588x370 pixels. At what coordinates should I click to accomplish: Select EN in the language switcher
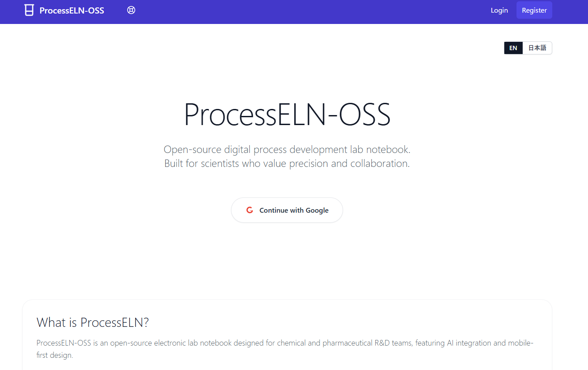tap(513, 48)
